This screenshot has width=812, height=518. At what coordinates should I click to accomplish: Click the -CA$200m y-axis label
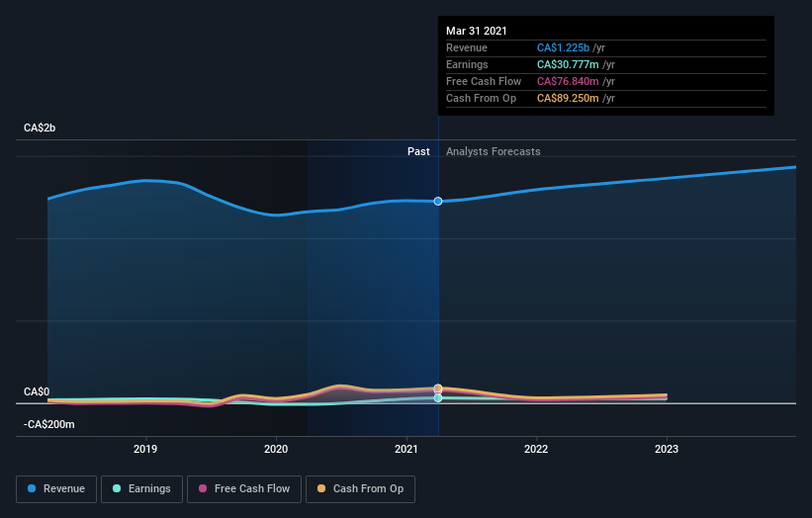tap(49, 424)
